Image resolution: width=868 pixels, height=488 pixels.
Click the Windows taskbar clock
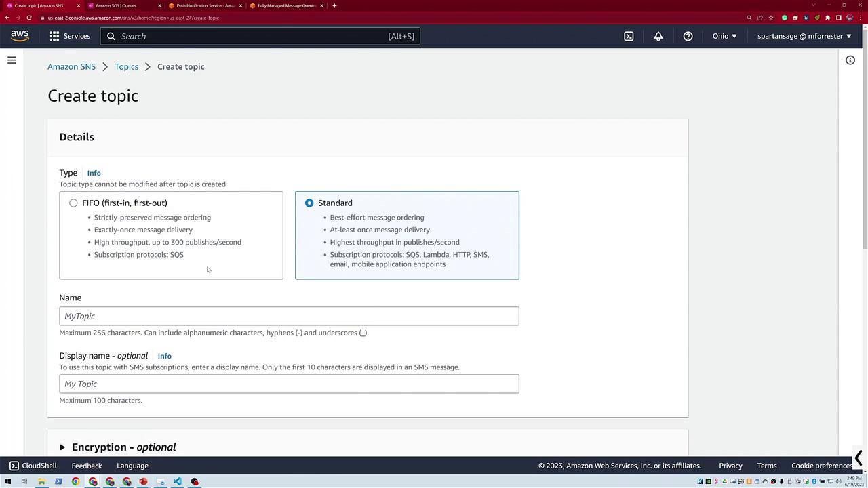pos(853,482)
